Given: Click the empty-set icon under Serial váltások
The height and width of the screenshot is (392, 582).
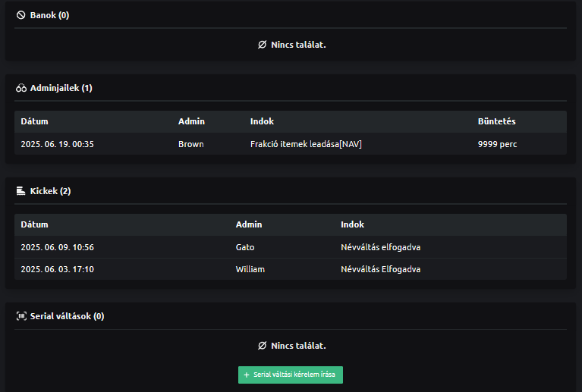Looking at the screenshot, I should (x=263, y=346).
